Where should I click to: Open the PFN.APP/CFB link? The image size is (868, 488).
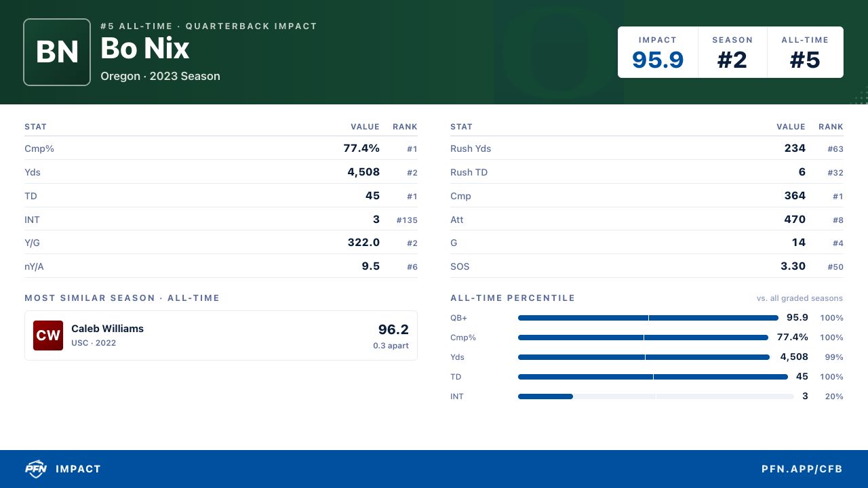click(802, 469)
